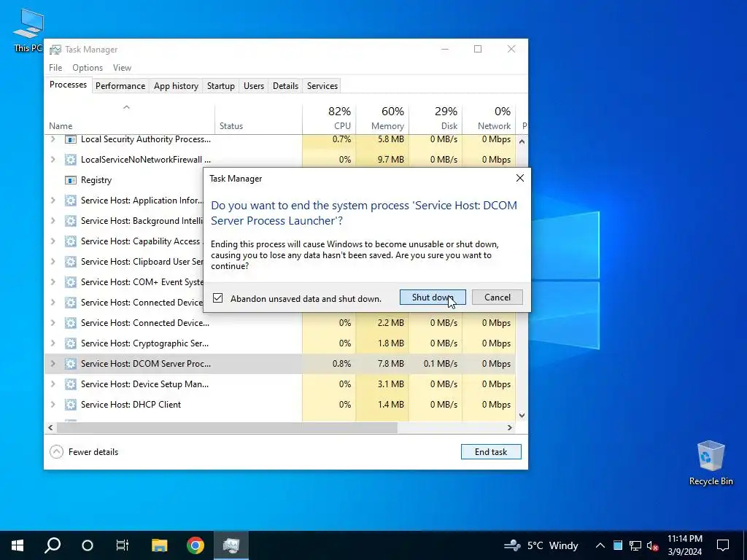The height and width of the screenshot is (560, 747).
Task: Expand Service Host: DHCP Client row
Action: click(x=53, y=405)
